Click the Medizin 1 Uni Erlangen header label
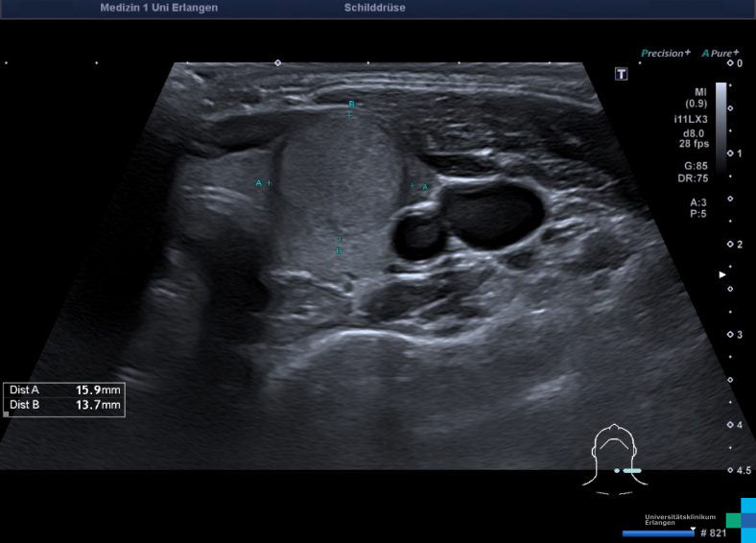 [158, 8]
